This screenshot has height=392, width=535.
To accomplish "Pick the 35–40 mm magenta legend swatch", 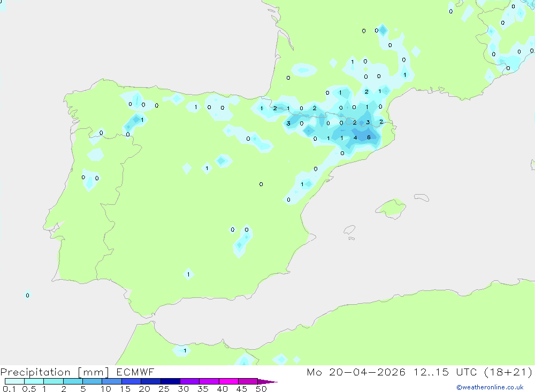I will tap(209, 381).
